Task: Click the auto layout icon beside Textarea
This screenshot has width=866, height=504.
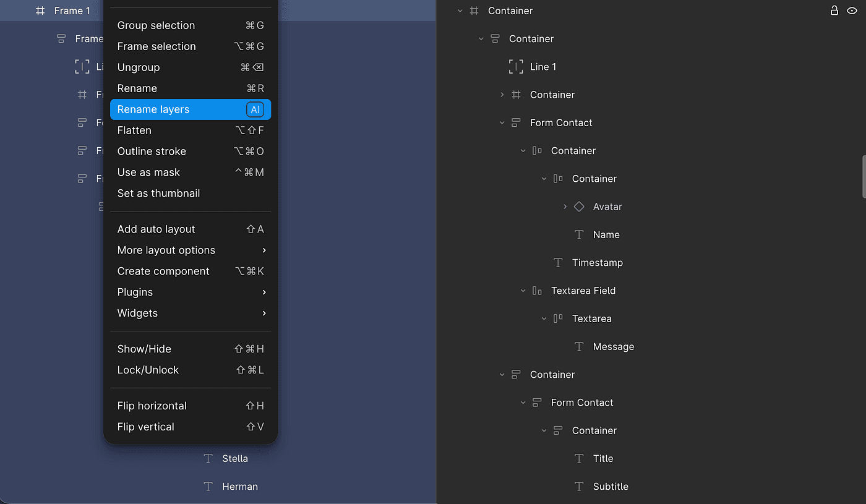Action: (558, 318)
